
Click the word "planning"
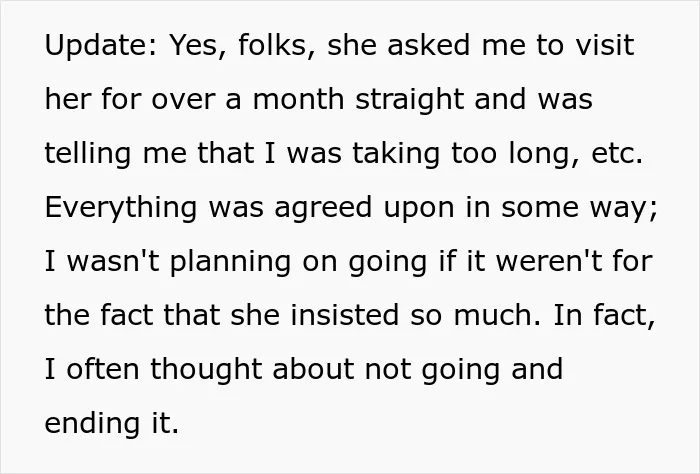coord(230,262)
